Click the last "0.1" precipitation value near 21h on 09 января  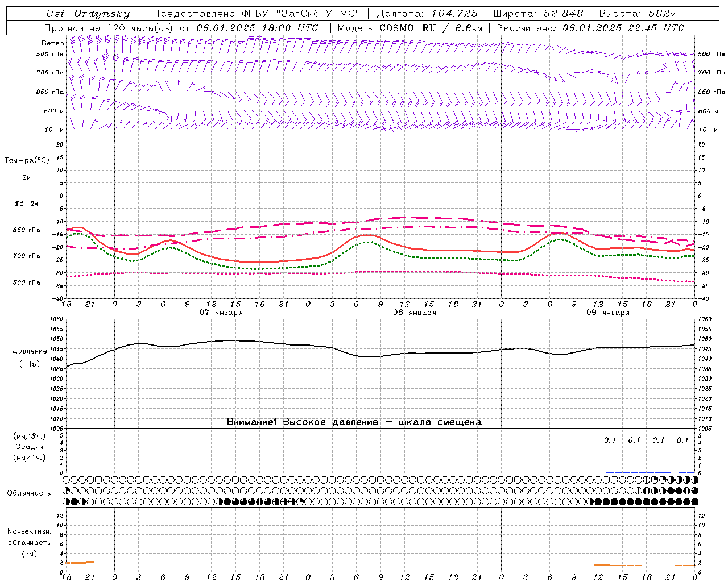[x=682, y=440]
